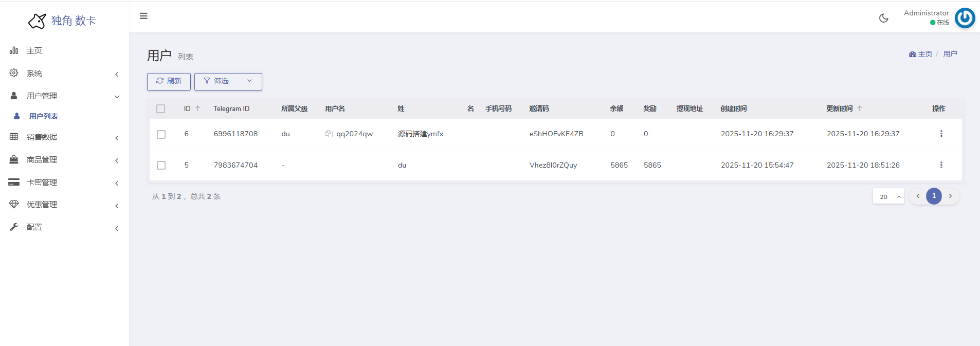Open the page size 20 dropdown
This screenshot has width=980, height=346.
pyautogui.click(x=888, y=196)
